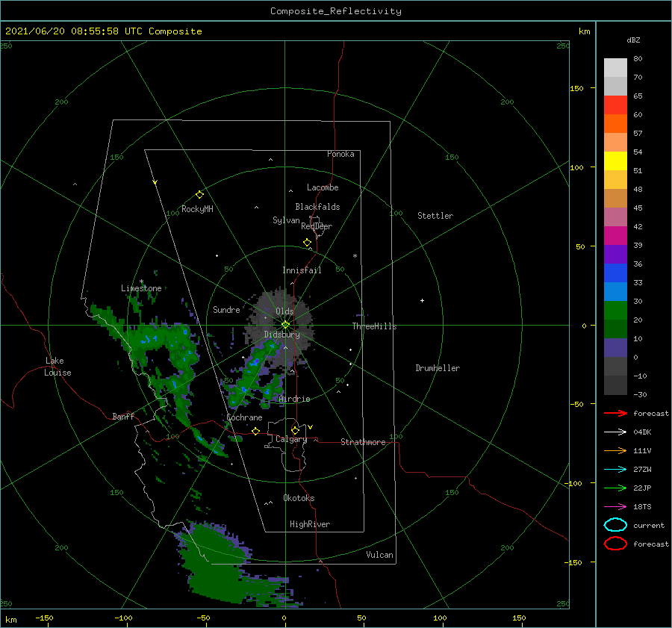Click the HighRiver label
The width and height of the screenshot is (672, 628).
(x=309, y=524)
